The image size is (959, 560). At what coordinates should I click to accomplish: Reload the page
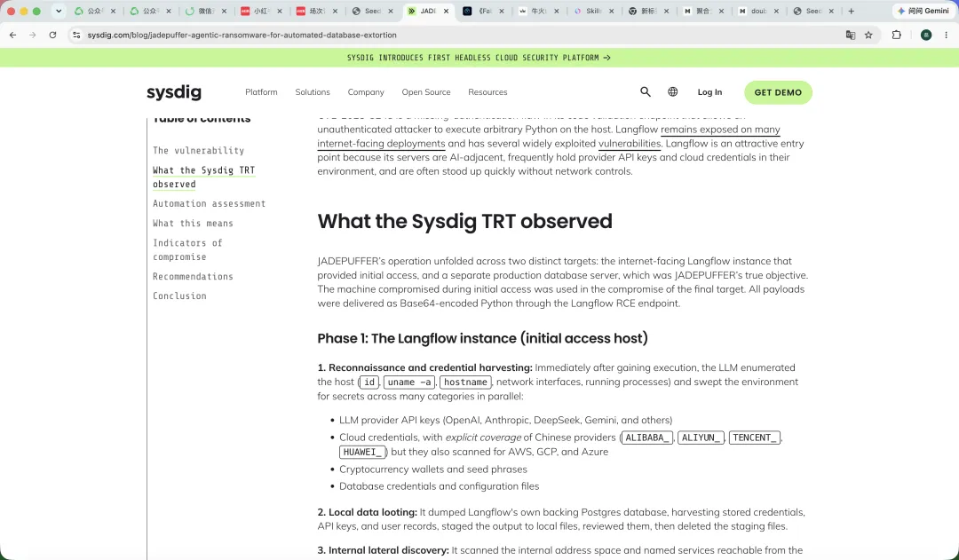[52, 35]
